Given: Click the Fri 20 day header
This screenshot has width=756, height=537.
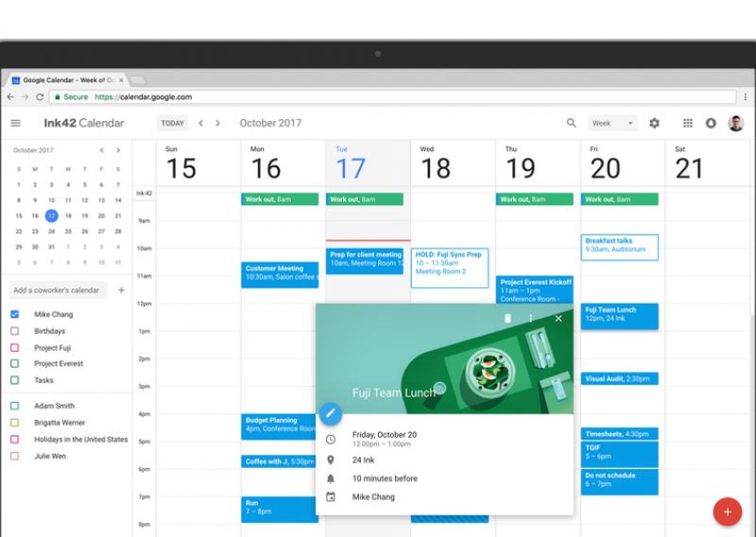Looking at the screenshot, I should click(605, 163).
